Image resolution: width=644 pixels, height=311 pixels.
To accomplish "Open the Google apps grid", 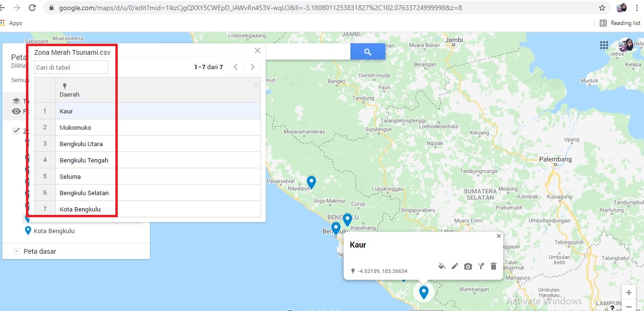I will pyautogui.click(x=604, y=45).
